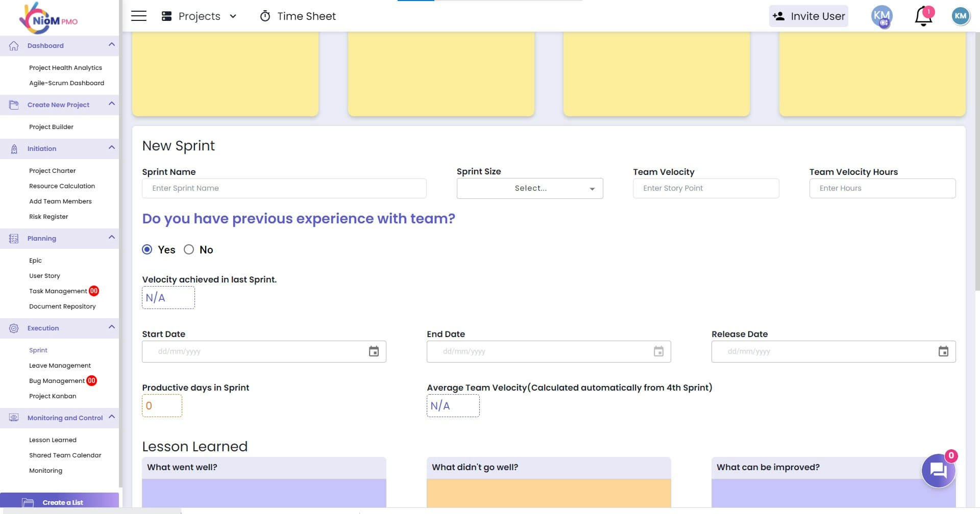Open the Time Sheet link
This screenshot has height=514, width=980.
pyautogui.click(x=306, y=16)
